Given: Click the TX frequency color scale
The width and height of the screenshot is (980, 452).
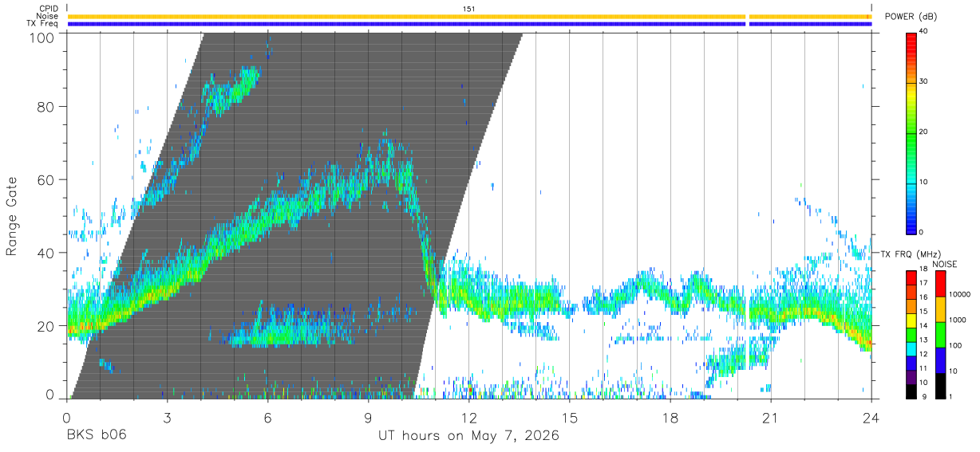Looking at the screenshot, I should [x=911, y=334].
